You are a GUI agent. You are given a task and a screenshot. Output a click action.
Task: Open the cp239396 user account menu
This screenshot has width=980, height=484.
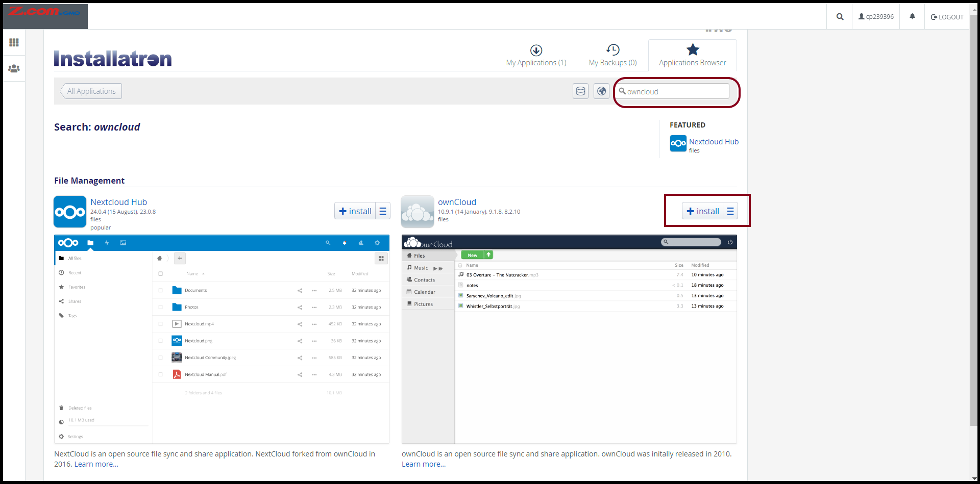876,17
